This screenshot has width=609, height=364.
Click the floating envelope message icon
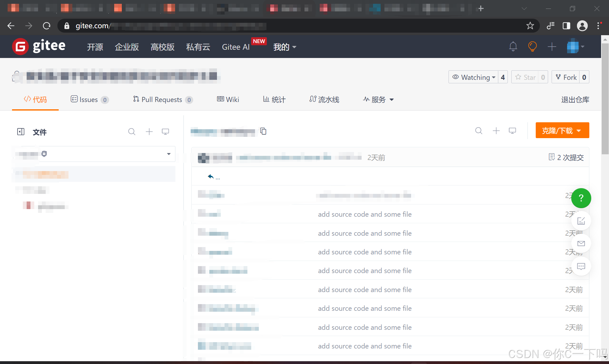[581, 244]
